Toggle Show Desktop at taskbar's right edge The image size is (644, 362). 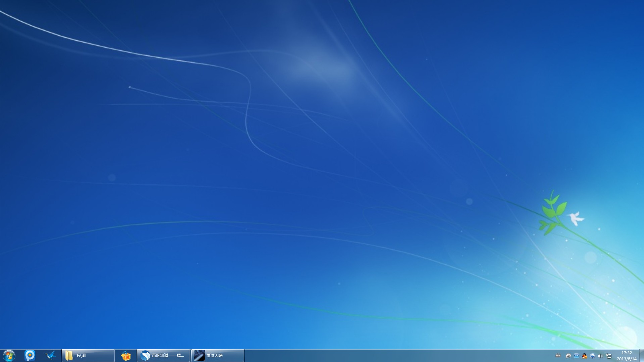click(641, 355)
